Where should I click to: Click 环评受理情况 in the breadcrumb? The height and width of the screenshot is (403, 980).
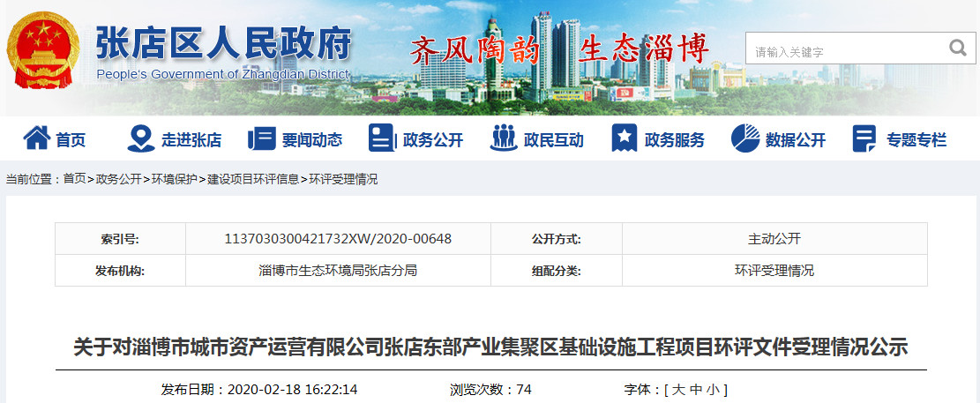click(x=343, y=179)
